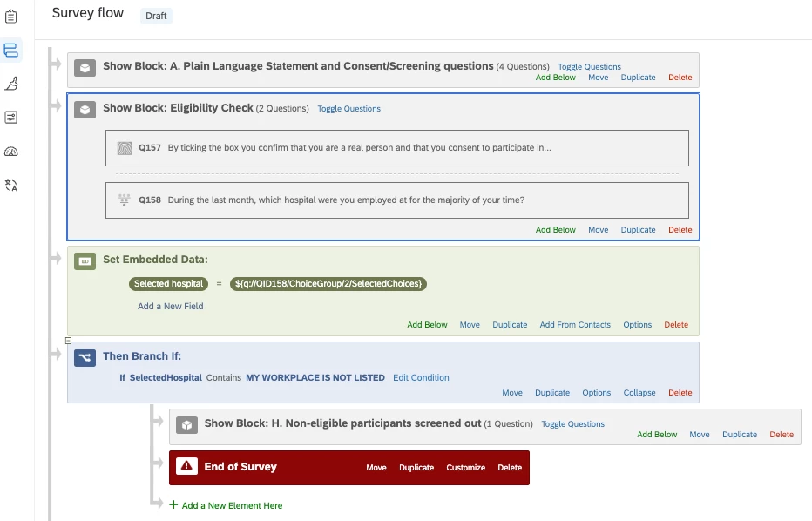Click the Q158 drill-down question icon
Screen dimensions: 812x521
[125, 200]
